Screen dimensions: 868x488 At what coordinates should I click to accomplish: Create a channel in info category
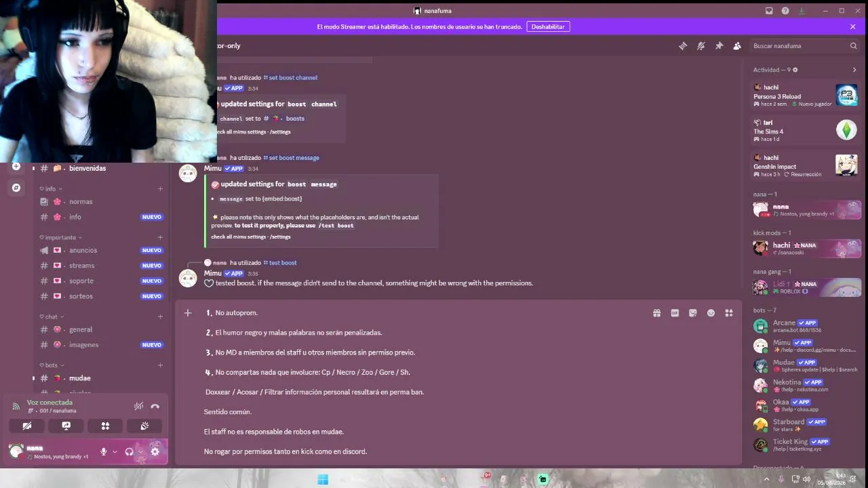160,189
